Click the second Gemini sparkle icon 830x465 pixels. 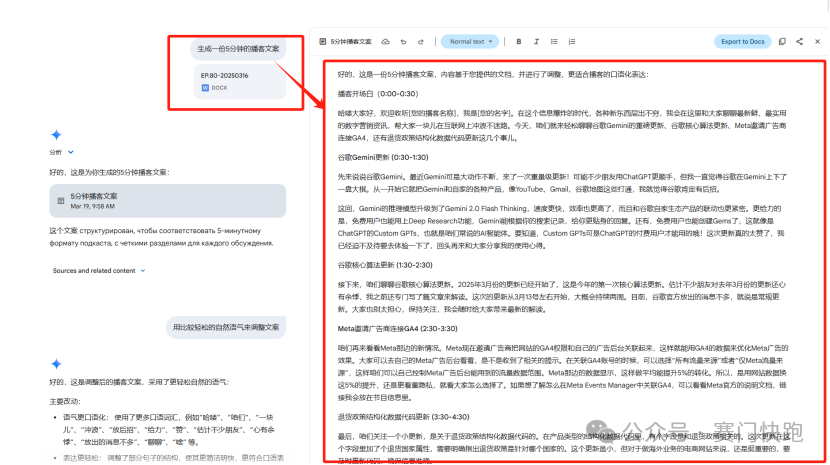[x=56, y=364]
